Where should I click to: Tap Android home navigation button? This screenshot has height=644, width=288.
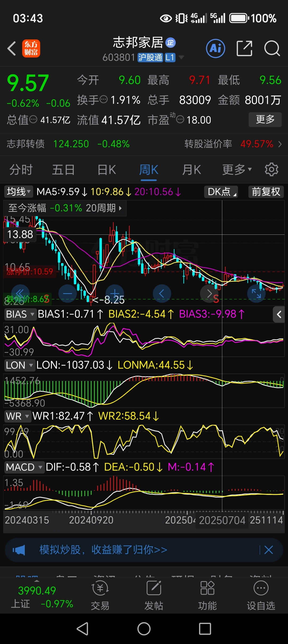(x=144, y=629)
